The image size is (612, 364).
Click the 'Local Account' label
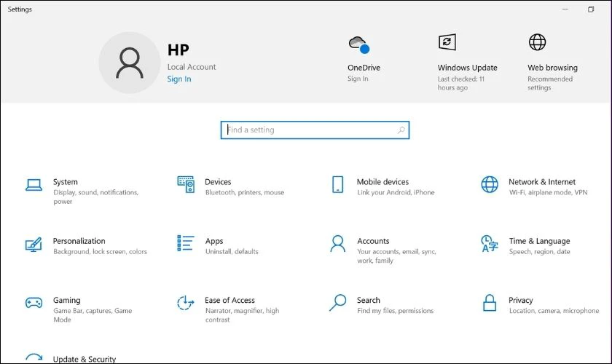[x=192, y=67]
